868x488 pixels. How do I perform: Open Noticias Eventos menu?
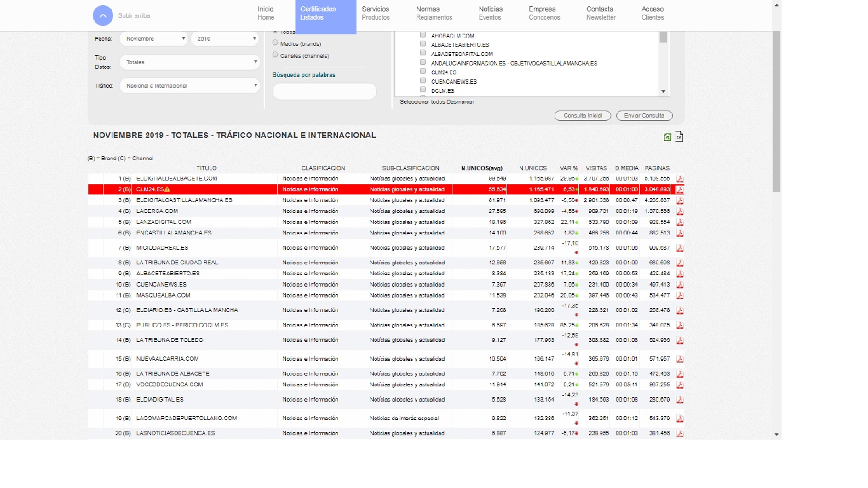(x=491, y=13)
